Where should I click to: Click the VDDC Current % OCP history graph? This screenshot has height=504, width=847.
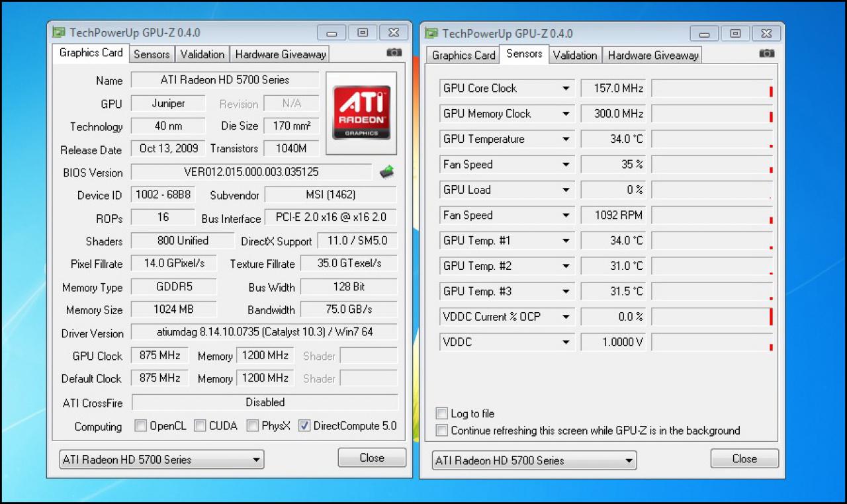(x=712, y=317)
